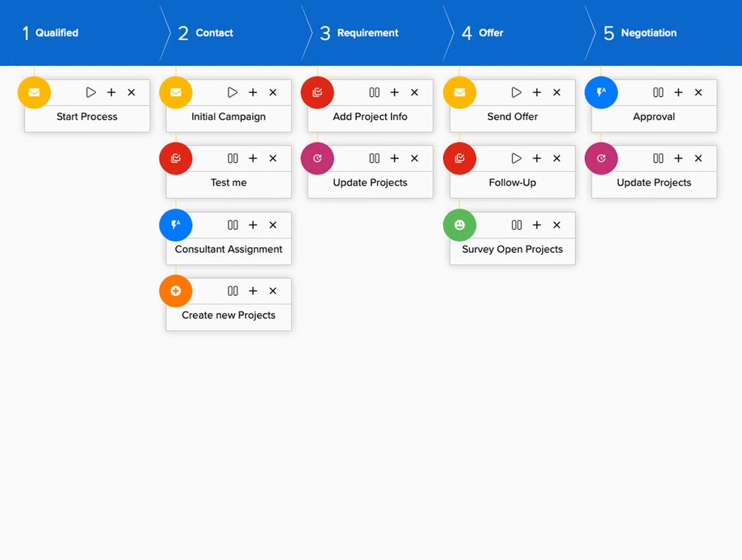The width and height of the screenshot is (742, 560).
Task: Click the blue icon on the Approval card
Action: pyautogui.click(x=601, y=92)
